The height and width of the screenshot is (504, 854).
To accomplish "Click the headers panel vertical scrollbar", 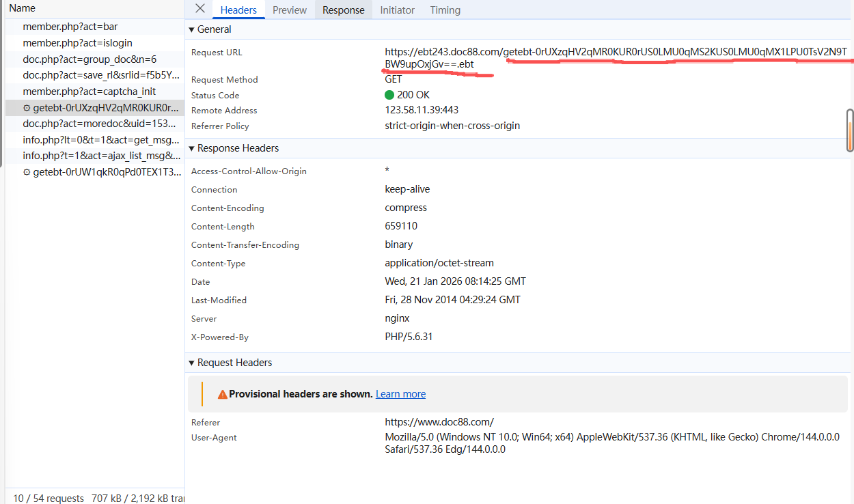I will click(850, 130).
